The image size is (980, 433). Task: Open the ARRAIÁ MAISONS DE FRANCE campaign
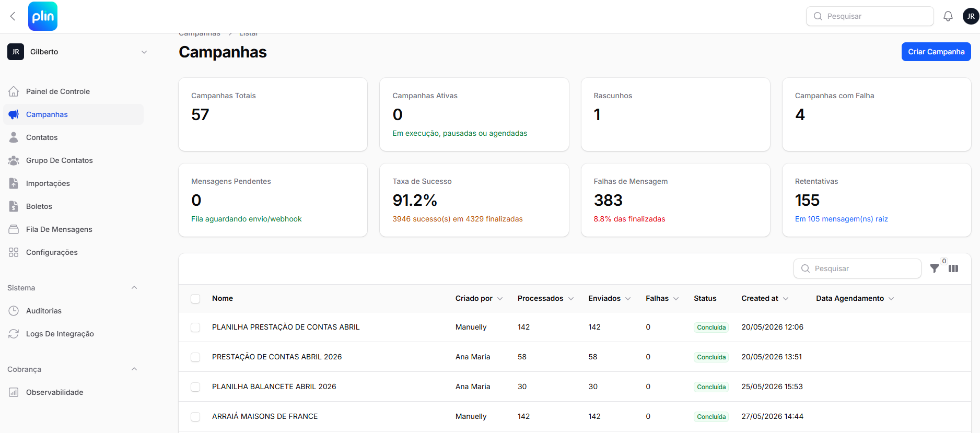point(265,416)
